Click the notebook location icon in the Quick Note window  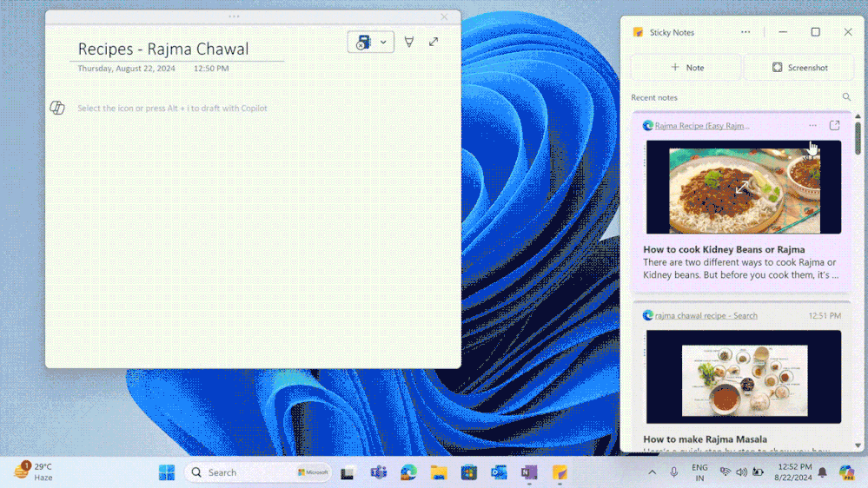(x=363, y=42)
